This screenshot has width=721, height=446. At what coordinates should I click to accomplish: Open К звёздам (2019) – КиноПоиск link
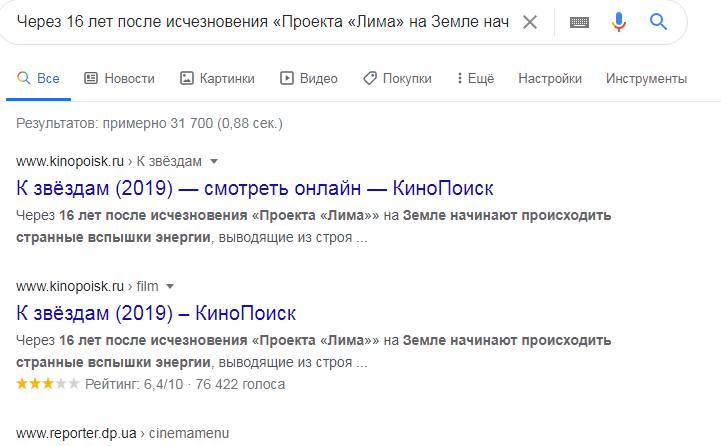(156, 313)
